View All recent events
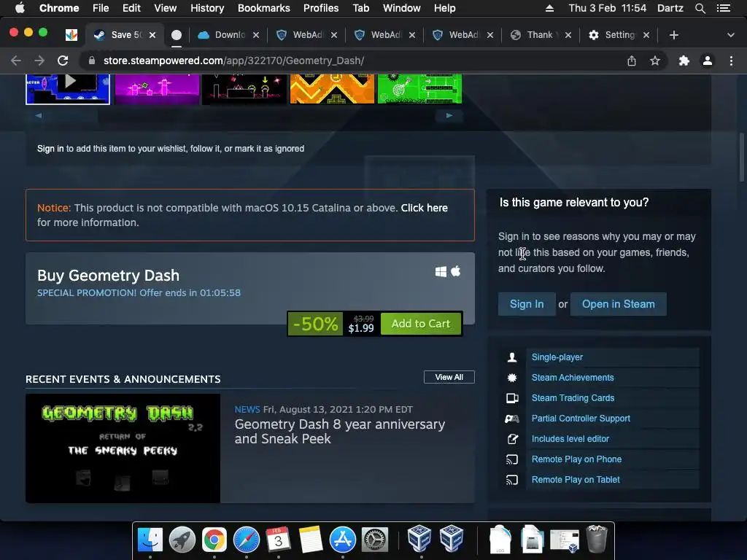 (x=449, y=377)
